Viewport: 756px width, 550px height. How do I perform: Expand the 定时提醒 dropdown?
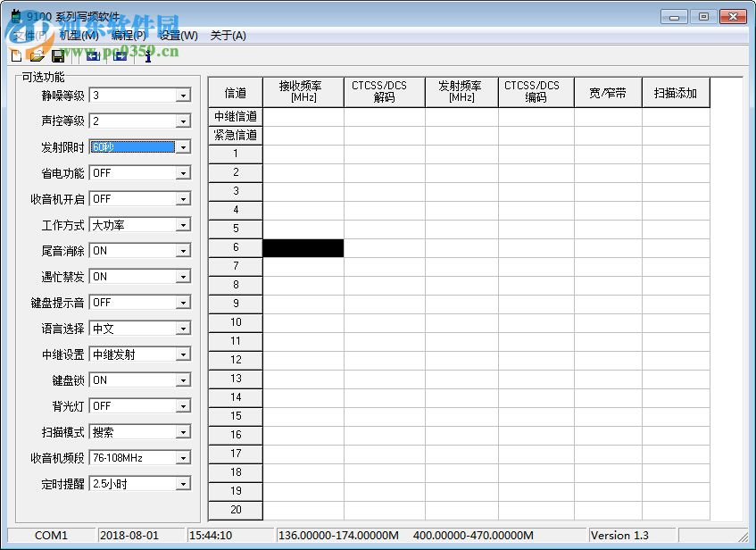pyautogui.click(x=183, y=484)
